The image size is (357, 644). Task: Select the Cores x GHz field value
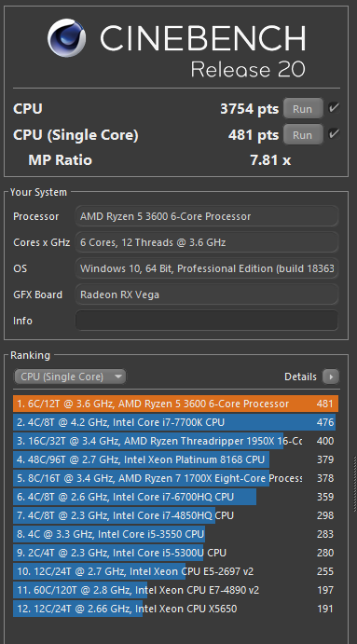click(x=207, y=242)
